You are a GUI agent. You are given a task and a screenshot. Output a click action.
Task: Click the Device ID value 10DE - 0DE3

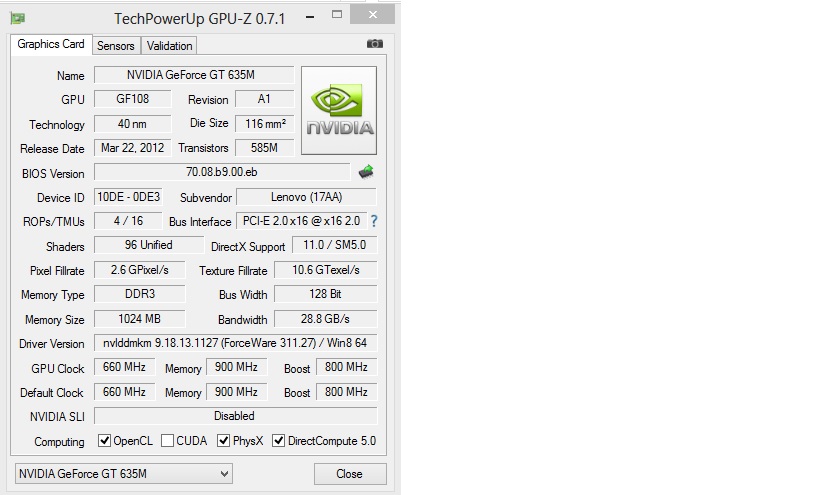[128, 197]
